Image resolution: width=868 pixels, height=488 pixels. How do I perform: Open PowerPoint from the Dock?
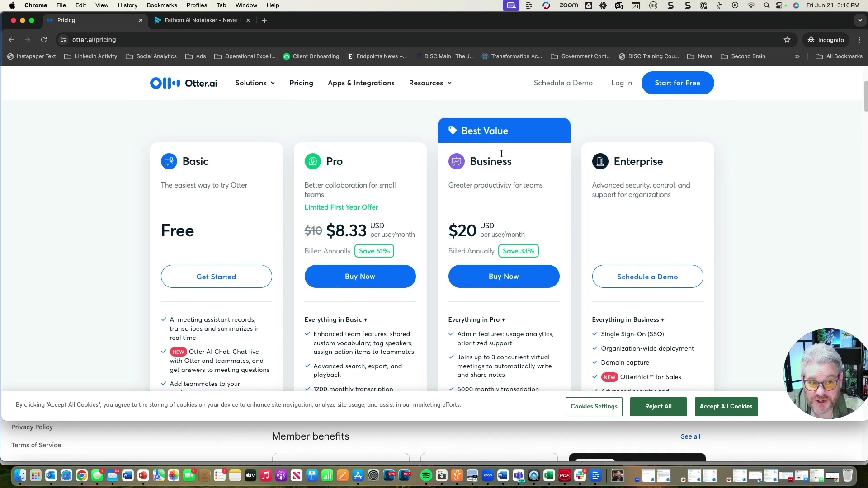[x=143, y=475]
